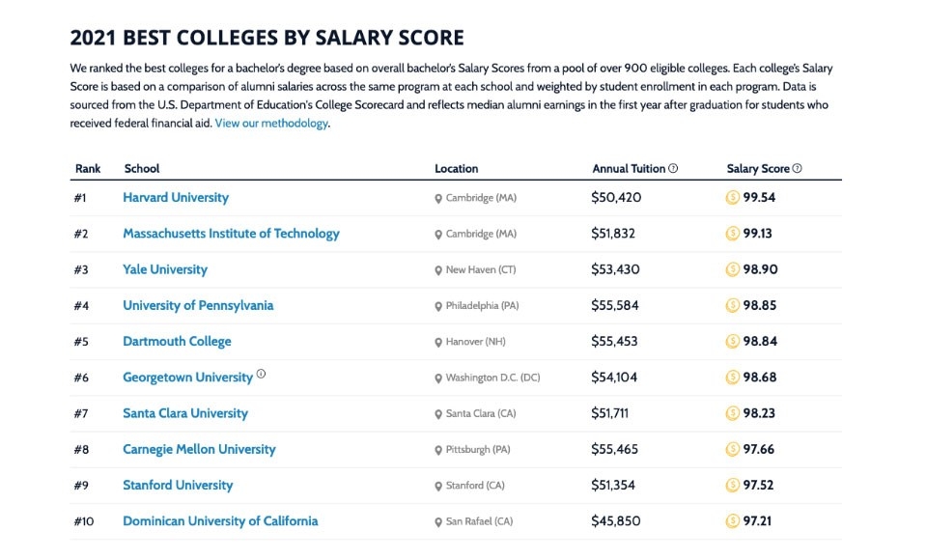This screenshot has height=560, width=927.
Task: Open the Massachusetts Institute of Technology link
Action: (x=231, y=234)
